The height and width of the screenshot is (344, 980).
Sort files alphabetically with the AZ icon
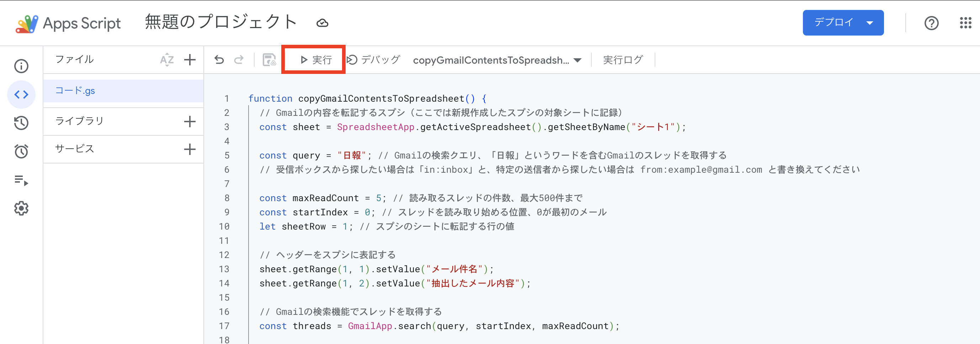[166, 60]
